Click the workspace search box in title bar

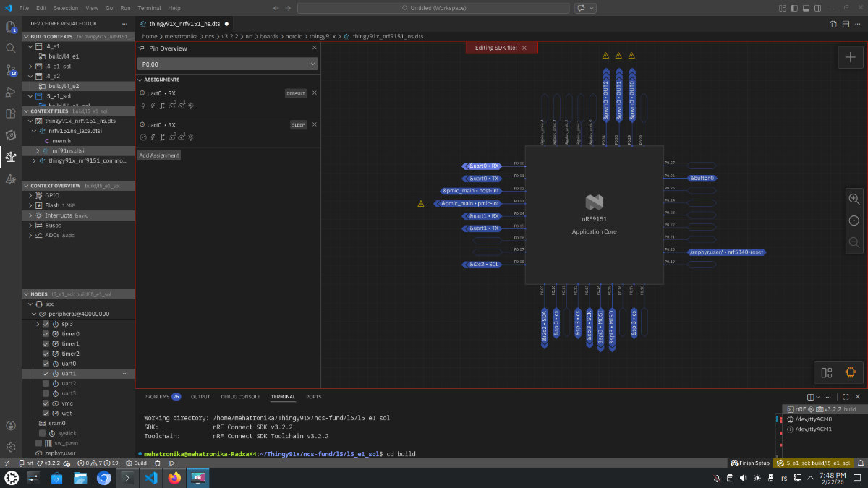click(x=433, y=8)
